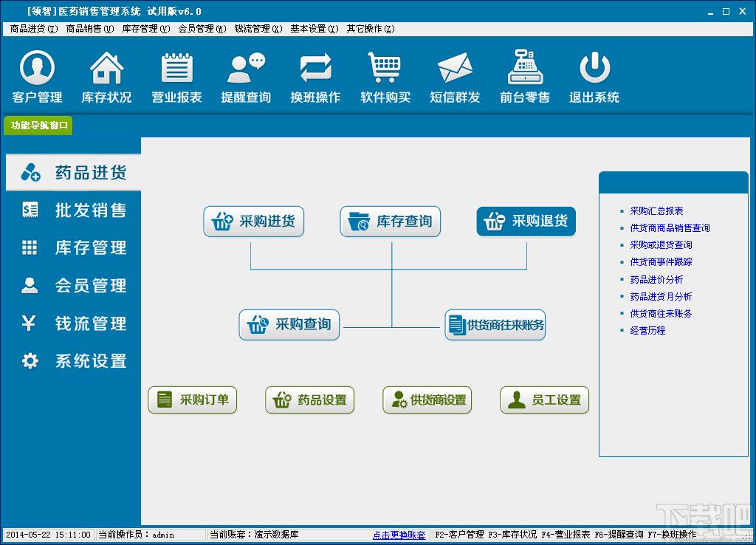Maximize the application window

pos(726,12)
